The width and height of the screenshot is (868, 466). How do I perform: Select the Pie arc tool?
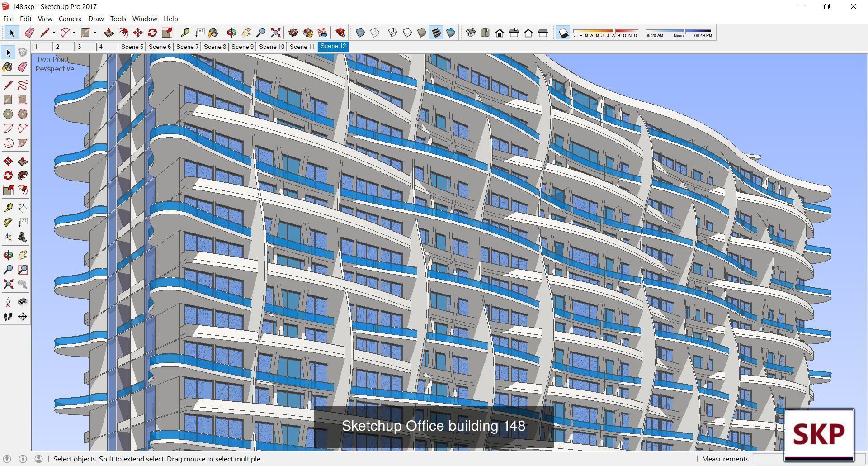pyautogui.click(x=23, y=143)
